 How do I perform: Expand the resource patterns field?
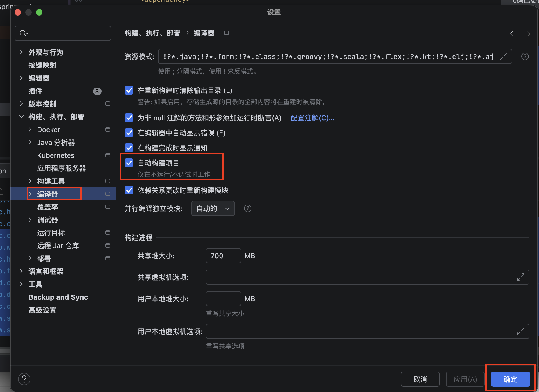coord(503,56)
